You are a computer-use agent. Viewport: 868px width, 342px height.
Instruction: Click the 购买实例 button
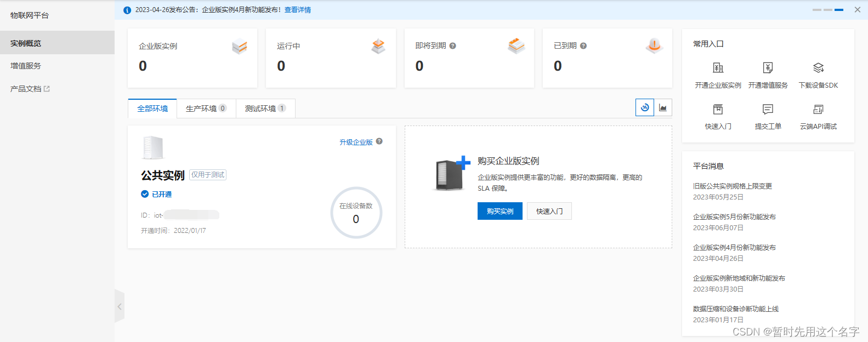(x=500, y=211)
